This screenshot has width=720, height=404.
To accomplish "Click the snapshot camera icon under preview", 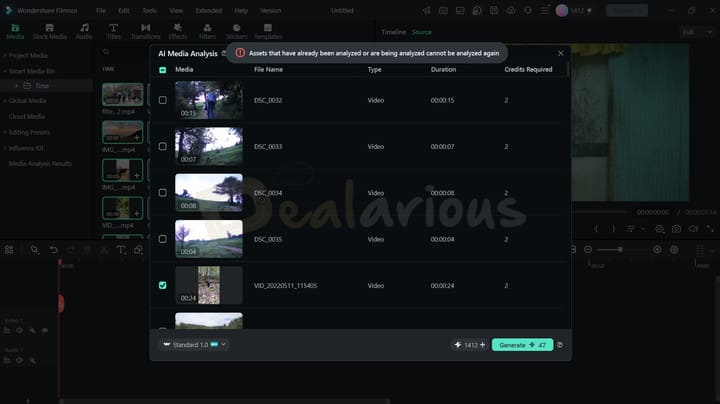I will pyautogui.click(x=676, y=229).
